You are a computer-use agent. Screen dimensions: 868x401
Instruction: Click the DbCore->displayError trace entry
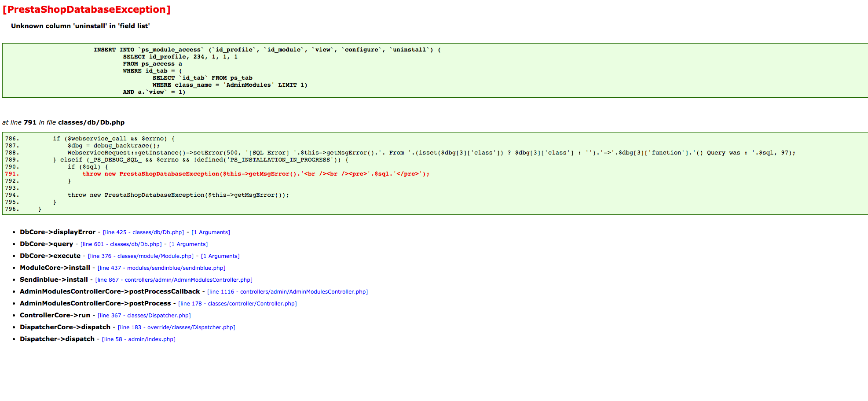tap(58, 232)
